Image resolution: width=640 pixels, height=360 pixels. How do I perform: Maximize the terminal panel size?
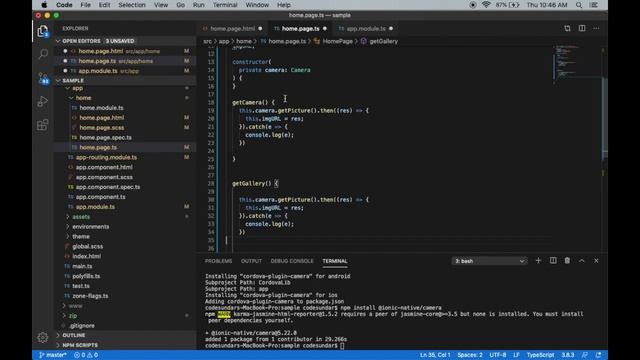coord(582,260)
